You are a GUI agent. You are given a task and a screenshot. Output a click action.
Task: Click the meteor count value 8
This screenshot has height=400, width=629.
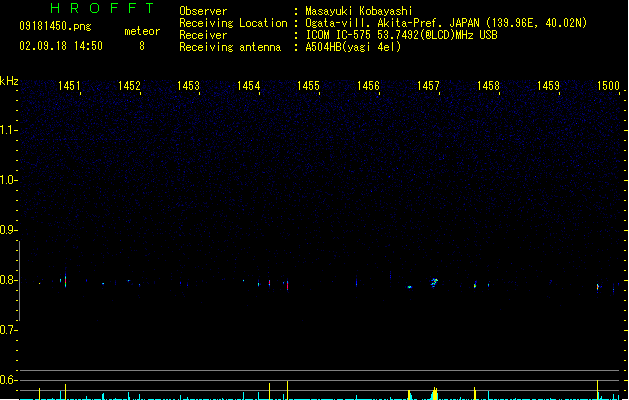tap(142, 46)
